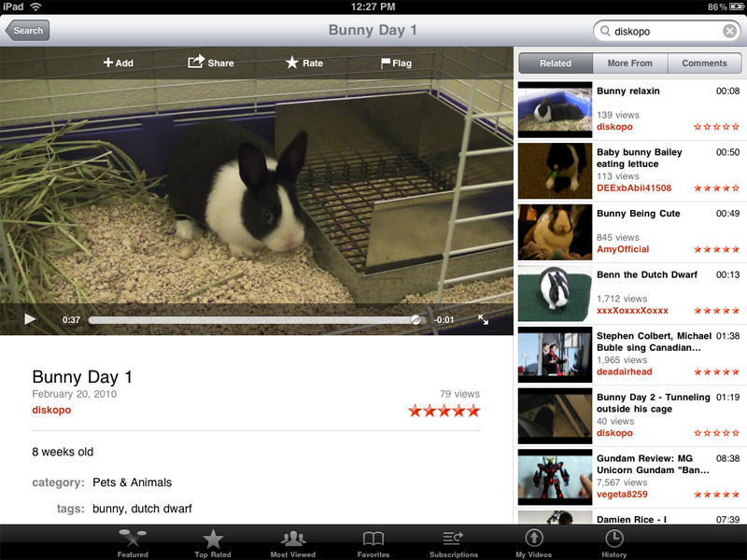This screenshot has height=560, width=747.
Task: Select Bunny Day 2 - Tunneling title
Action: coord(653,403)
